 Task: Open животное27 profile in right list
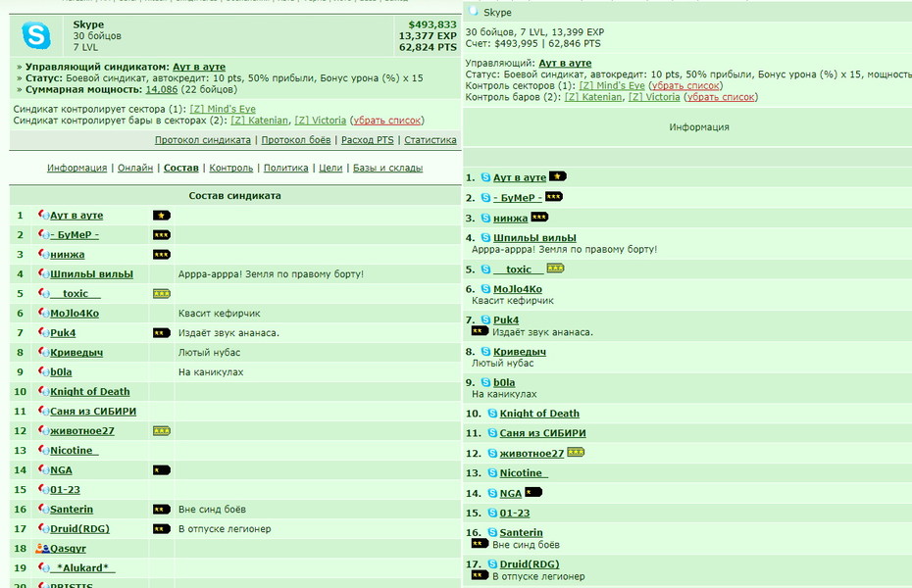[x=532, y=453]
